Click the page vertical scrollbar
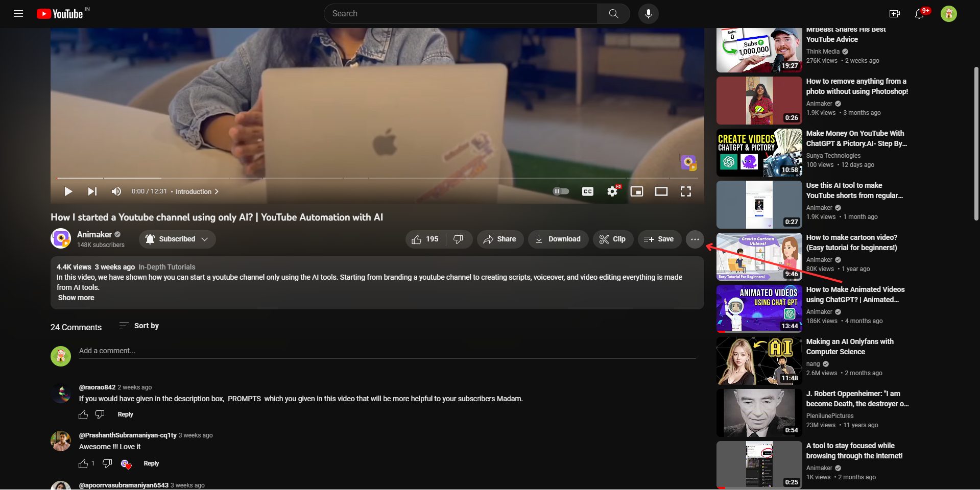The image size is (980, 490). pyautogui.click(x=976, y=143)
